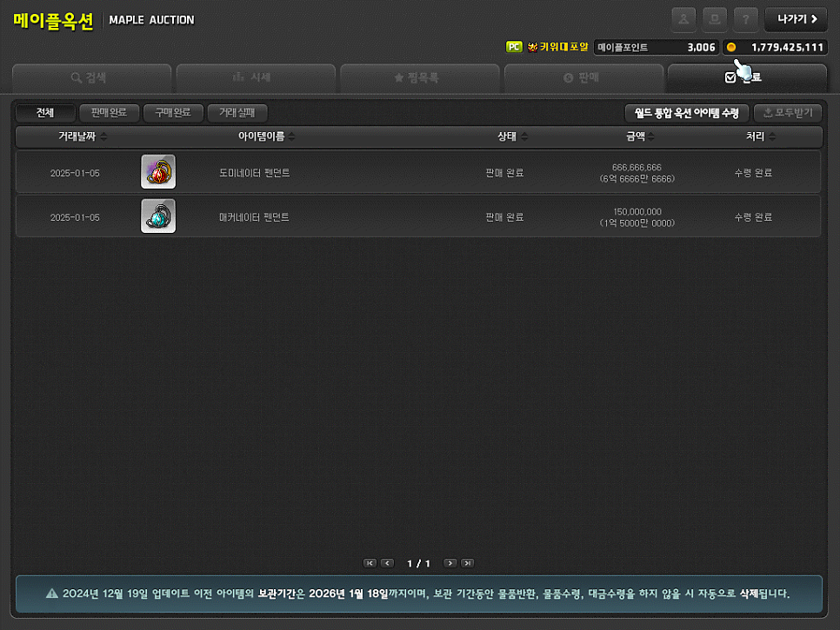Click the 나가기 exit button
The width and height of the screenshot is (840, 630).
click(796, 20)
